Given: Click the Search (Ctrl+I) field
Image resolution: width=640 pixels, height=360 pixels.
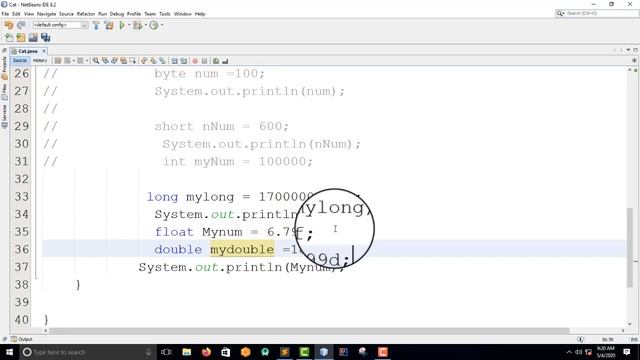Looking at the screenshot, I should (597, 13).
